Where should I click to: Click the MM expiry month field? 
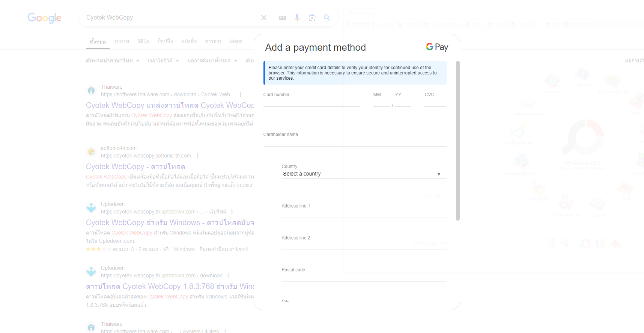(x=381, y=102)
